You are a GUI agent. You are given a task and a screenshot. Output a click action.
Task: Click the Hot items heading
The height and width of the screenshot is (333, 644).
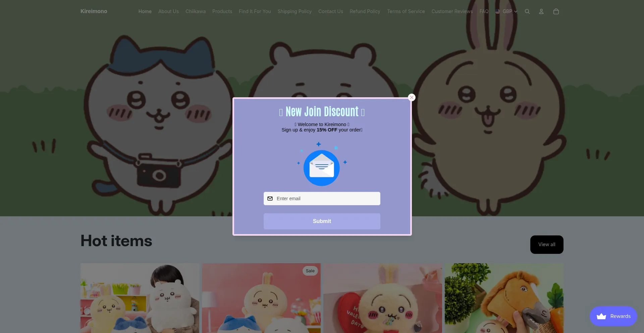point(116,241)
